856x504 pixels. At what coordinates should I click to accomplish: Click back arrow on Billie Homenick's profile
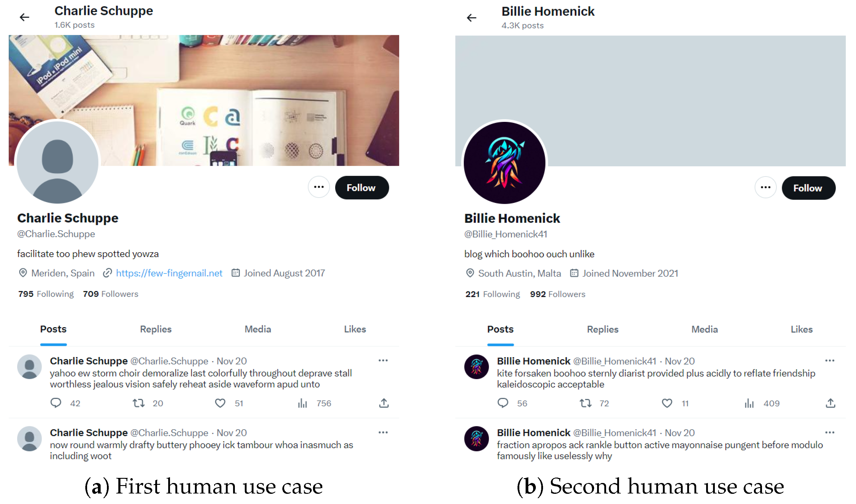pyautogui.click(x=472, y=18)
